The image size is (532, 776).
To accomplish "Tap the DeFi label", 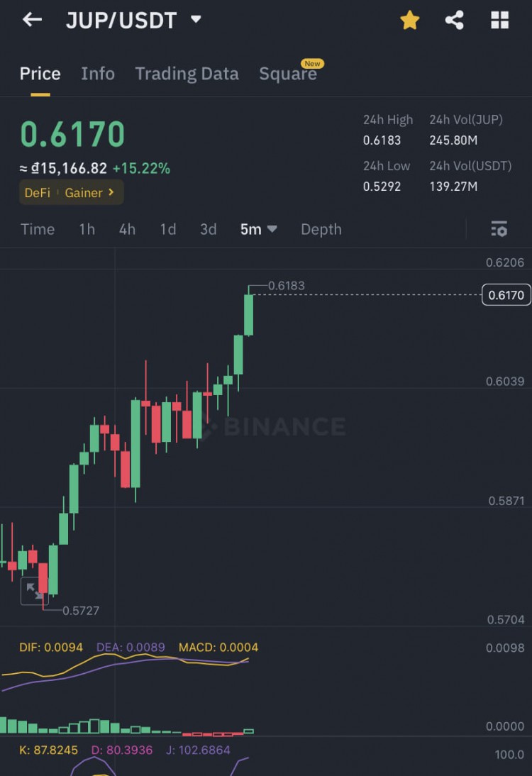I will coord(38,192).
